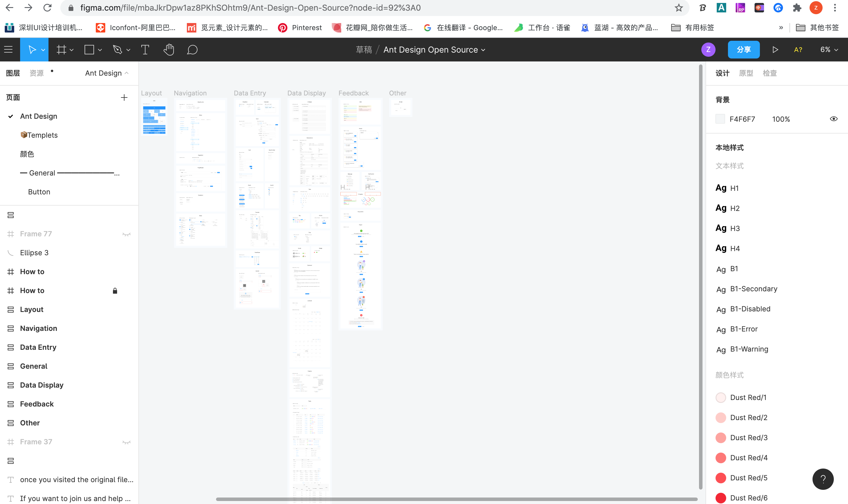The image size is (848, 504).
Task: Switch to 检查 inspect tab
Action: tap(769, 73)
